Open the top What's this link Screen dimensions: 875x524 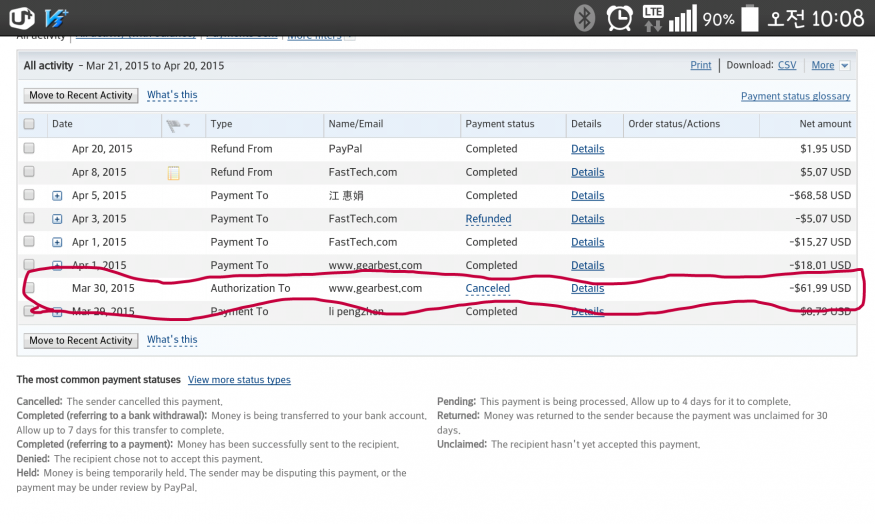point(172,95)
